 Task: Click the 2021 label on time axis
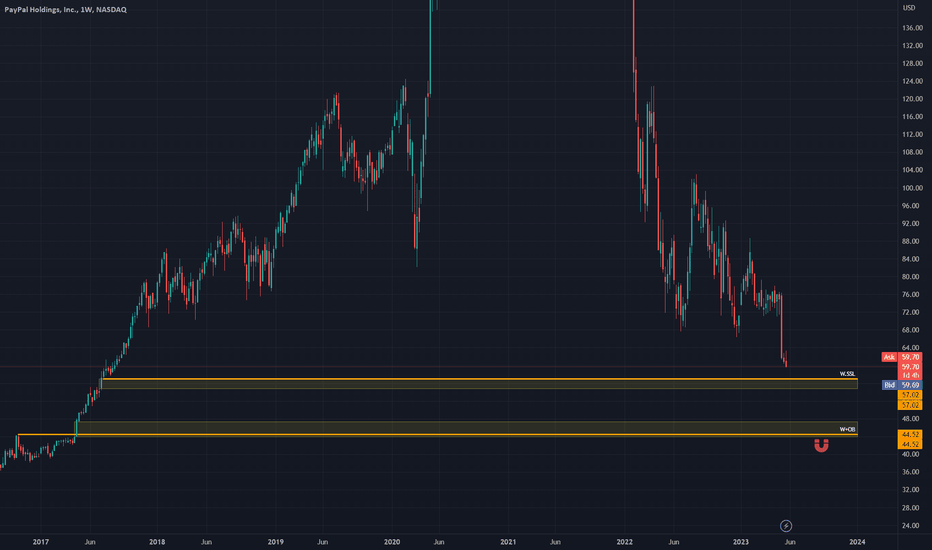(x=508, y=542)
